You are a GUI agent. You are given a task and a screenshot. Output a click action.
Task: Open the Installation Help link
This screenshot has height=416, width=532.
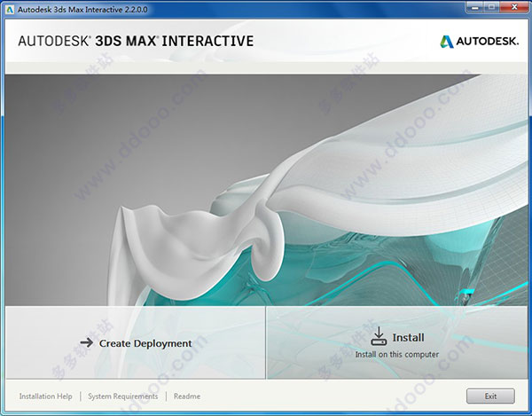pyautogui.click(x=45, y=396)
